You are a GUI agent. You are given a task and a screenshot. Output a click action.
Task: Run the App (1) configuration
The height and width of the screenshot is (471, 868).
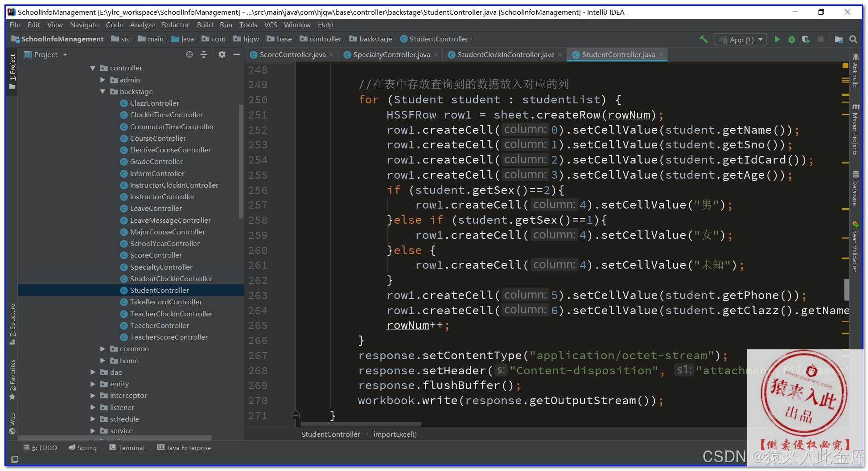pos(777,39)
